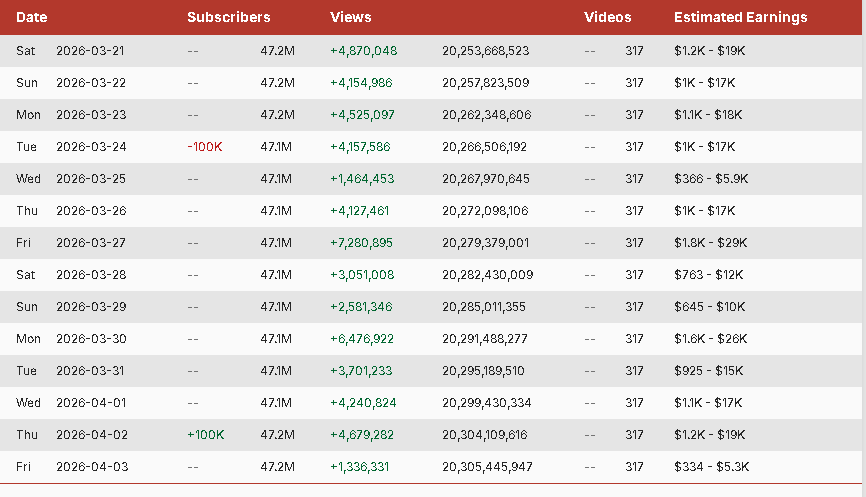
Task: Click earnings $1.1K - $18K
Action: (708, 115)
